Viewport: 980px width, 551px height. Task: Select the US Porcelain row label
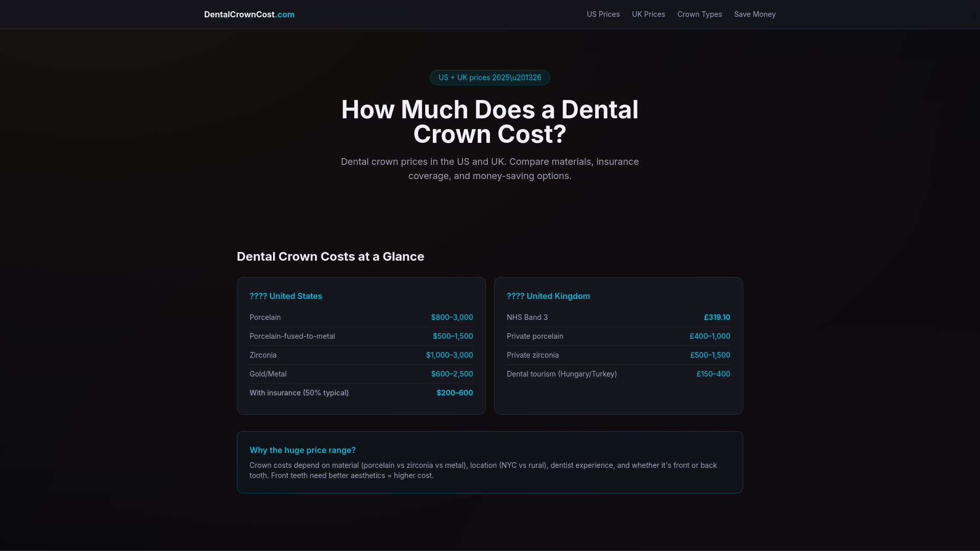pyautogui.click(x=265, y=317)
